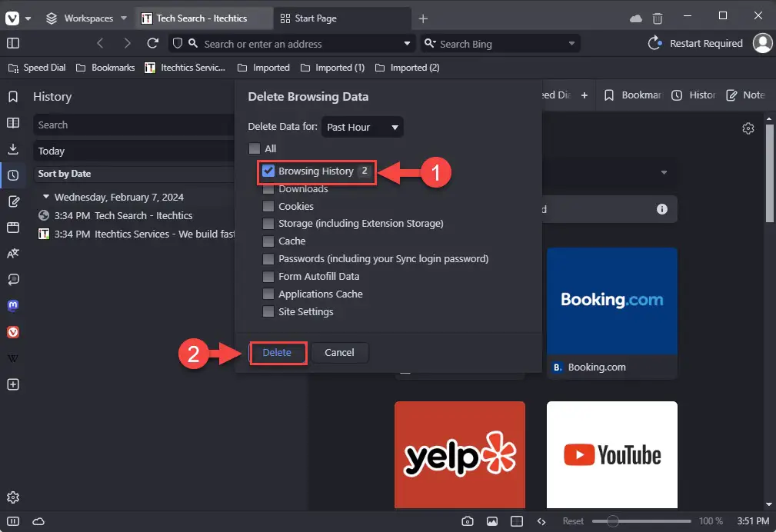Open the trash for recently closed tabs
This screenshot has height=532, width=776.
click(658, 17)
